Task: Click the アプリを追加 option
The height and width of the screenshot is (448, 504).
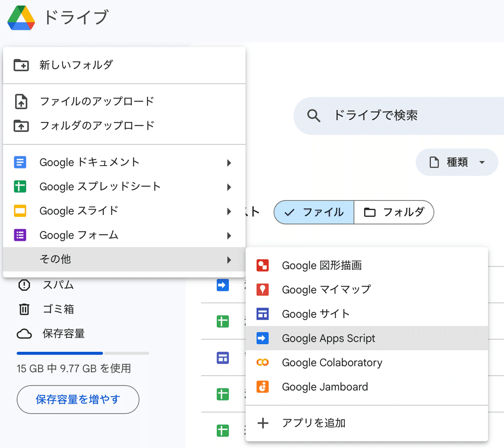Action: 367,423
